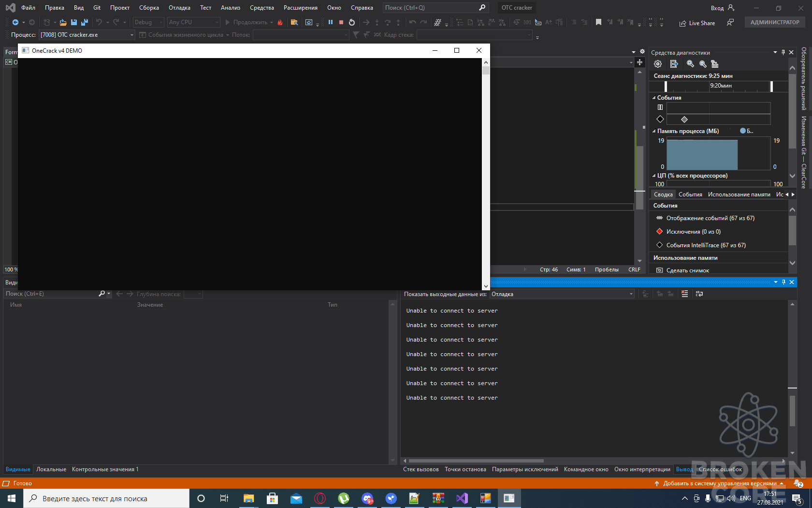Click the Hot Reload flame icon

coord(280,22)
